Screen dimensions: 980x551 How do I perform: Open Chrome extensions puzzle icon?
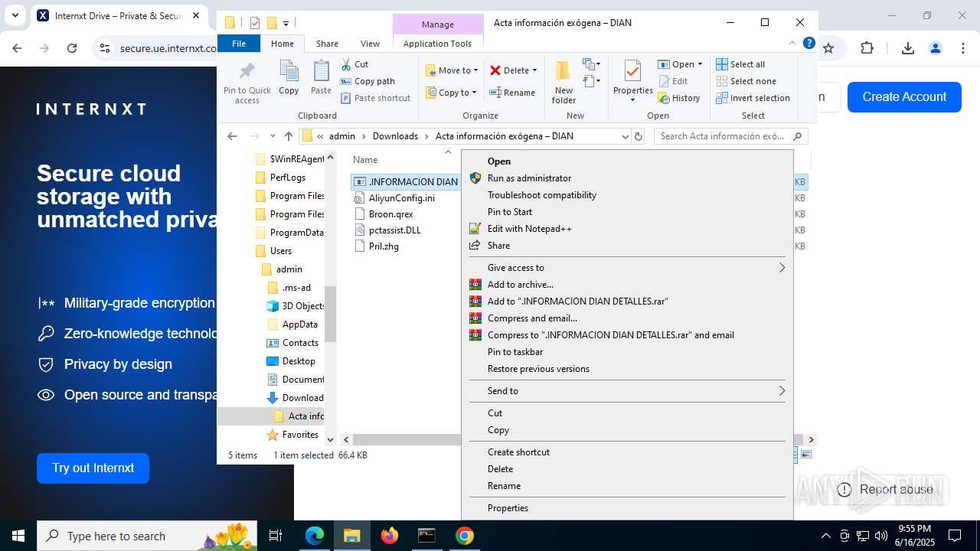[x=867, y=48]
